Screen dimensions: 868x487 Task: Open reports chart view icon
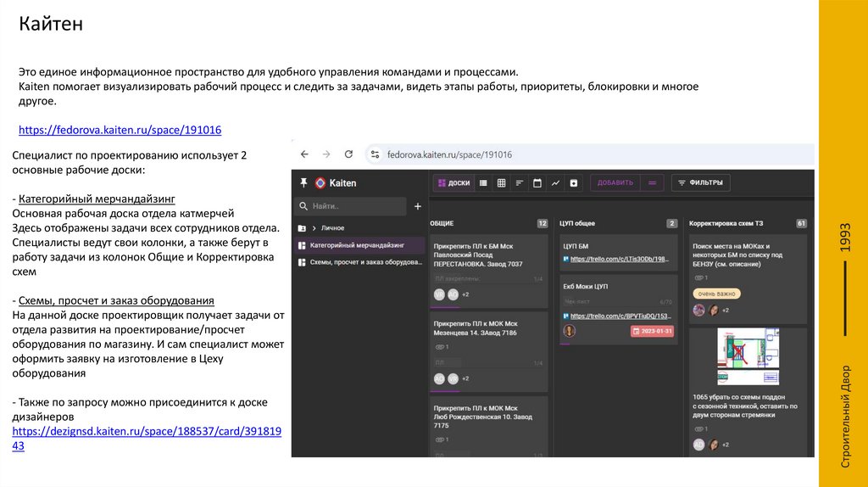click(x=555, y=182)
